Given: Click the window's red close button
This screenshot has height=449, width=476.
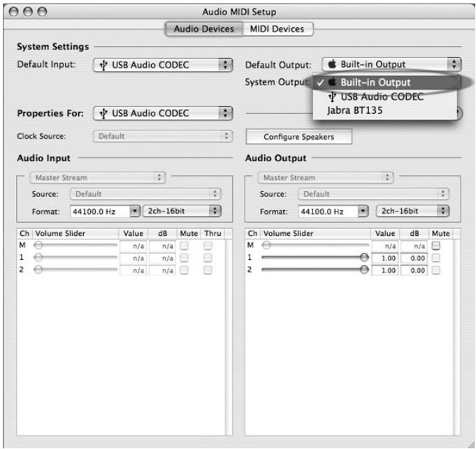Looking at the screenshot, I should [14, 11].
